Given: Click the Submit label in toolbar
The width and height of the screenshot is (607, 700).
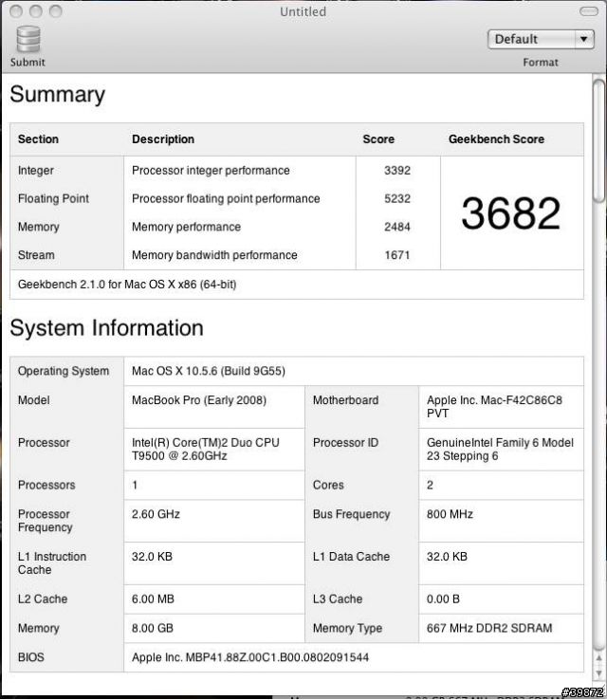Looking at the screenshot, I should [28, 62].
